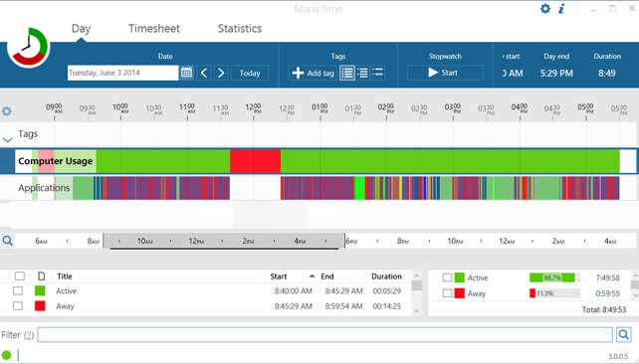The height and width of the screenshot is (364, 639).
Task: Click the 8:40:00 AM start time cell
Action: pos(294,291)
